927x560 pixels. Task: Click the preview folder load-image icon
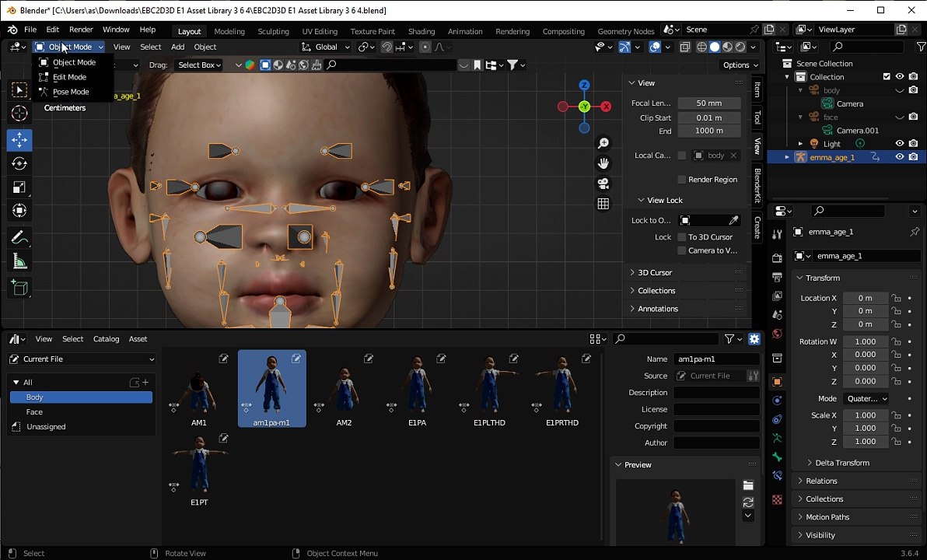point(748,485)
